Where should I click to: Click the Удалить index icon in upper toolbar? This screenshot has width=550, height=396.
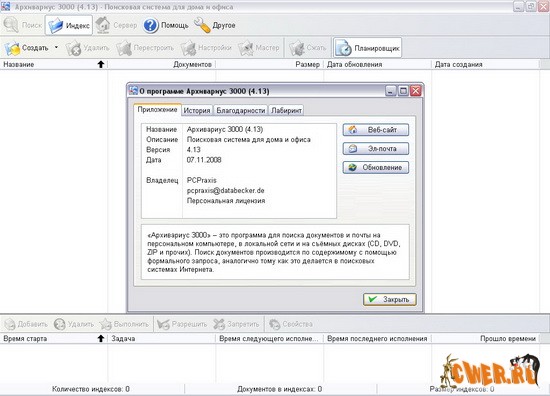[73, 48]
